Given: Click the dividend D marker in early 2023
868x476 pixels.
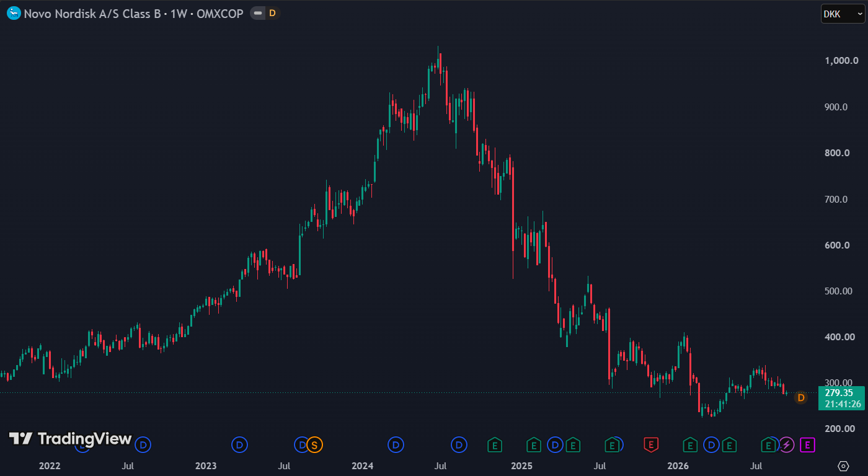Looking at the screenshot, I should [239, 444].
